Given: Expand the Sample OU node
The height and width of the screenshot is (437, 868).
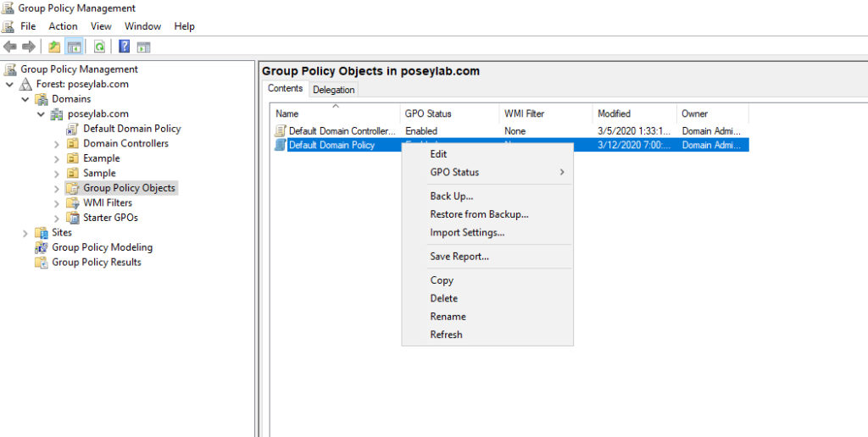Looking at the screenshot, I should click(x=57, y=174).
